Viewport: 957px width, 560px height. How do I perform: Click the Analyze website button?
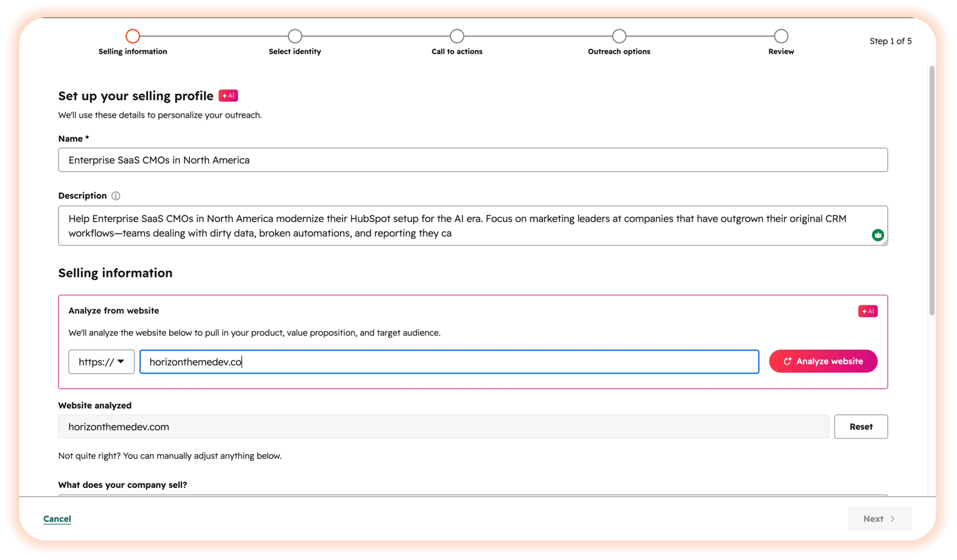pos(823,361)
